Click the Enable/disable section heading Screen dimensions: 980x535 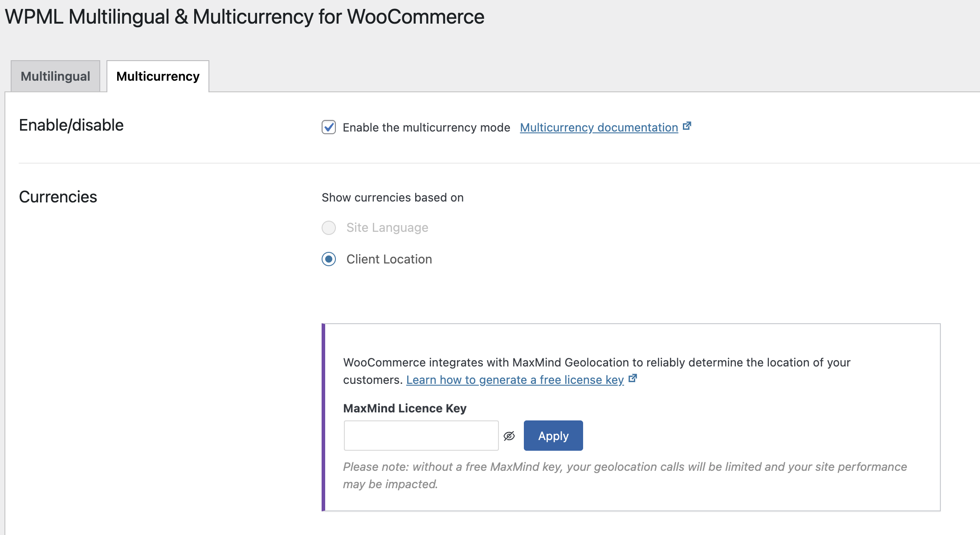(71, 125)
